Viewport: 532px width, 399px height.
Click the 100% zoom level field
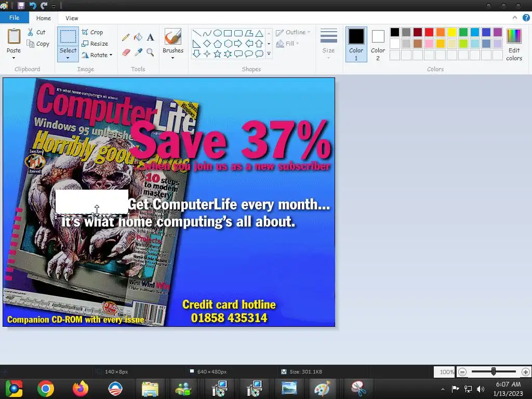(444, 372)
